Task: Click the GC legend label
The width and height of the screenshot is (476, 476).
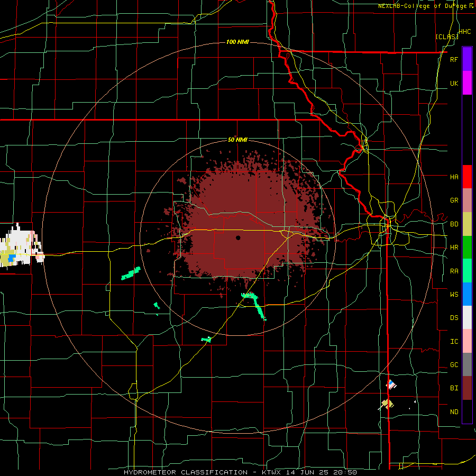Action: pos(454,365)
